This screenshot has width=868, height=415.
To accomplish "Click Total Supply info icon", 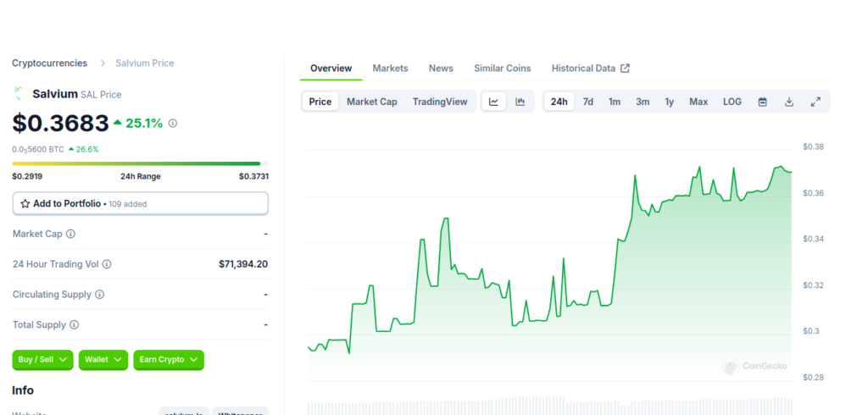I will tap(75, 325).
